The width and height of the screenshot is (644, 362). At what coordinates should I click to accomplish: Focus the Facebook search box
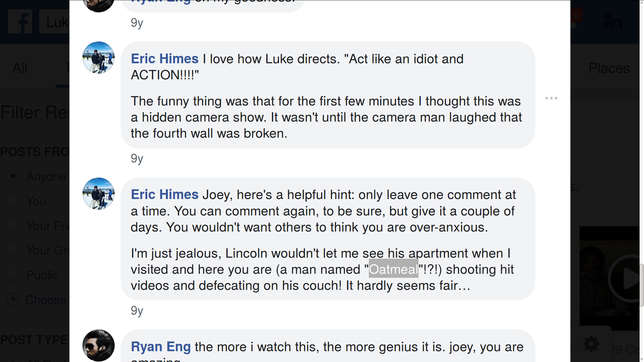[x=56, y=22]
